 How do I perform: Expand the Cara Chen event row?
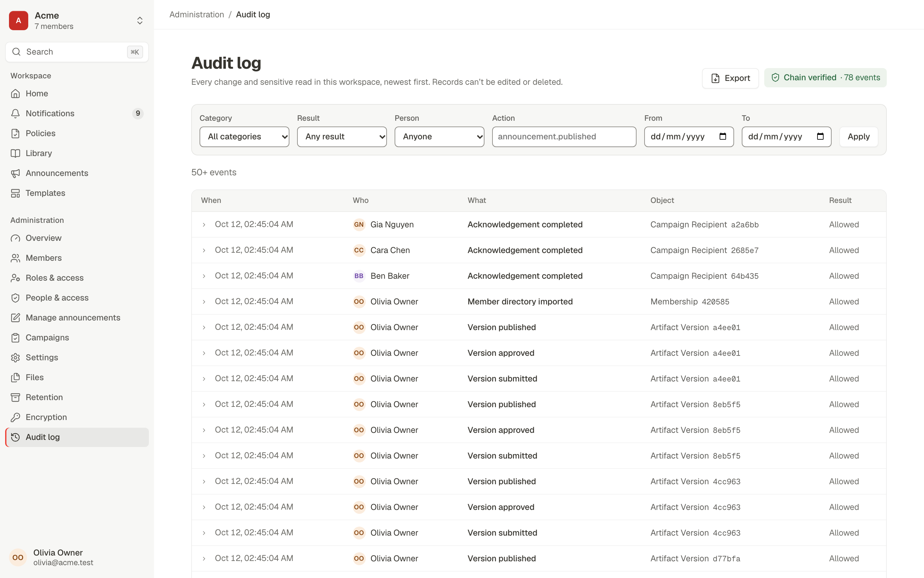pyautogui.click(x=204, y=250)
